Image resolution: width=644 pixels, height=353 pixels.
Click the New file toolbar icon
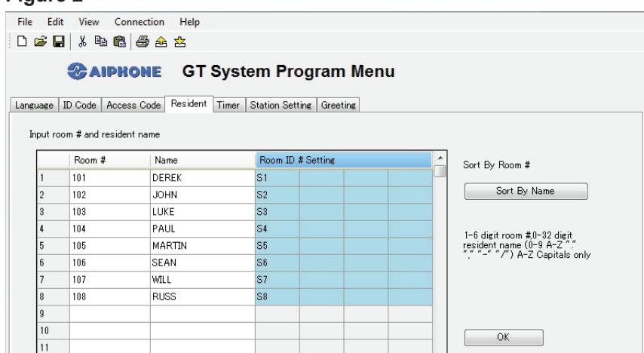coord(22,41)
